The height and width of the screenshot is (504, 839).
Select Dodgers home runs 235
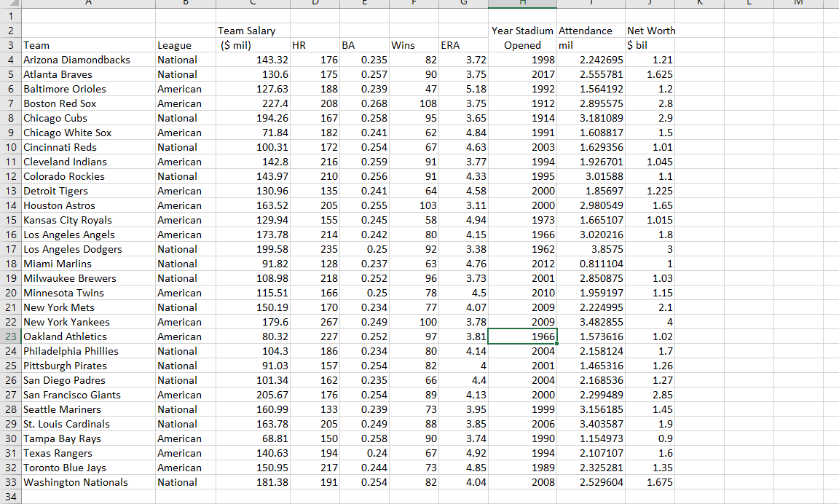pyautogui.click(x=315, y=249)
